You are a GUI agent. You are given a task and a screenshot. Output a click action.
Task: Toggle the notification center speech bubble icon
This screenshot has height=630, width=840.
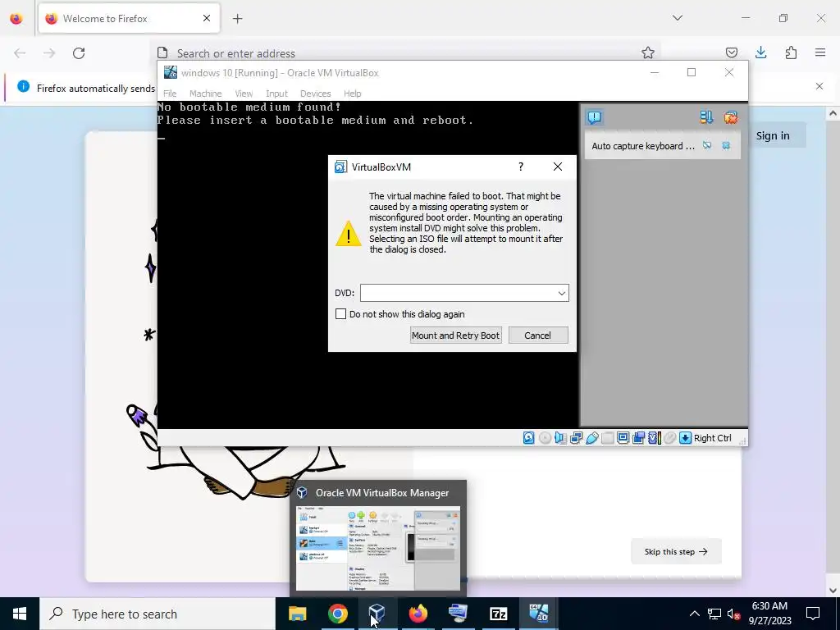tap(595, 117)
